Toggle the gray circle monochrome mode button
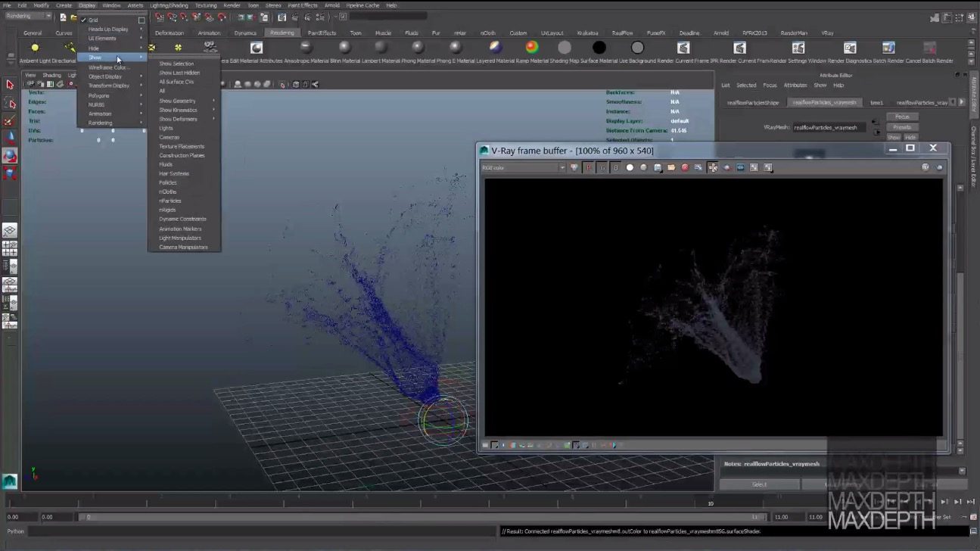980x551 pixels. pos(643,167)
